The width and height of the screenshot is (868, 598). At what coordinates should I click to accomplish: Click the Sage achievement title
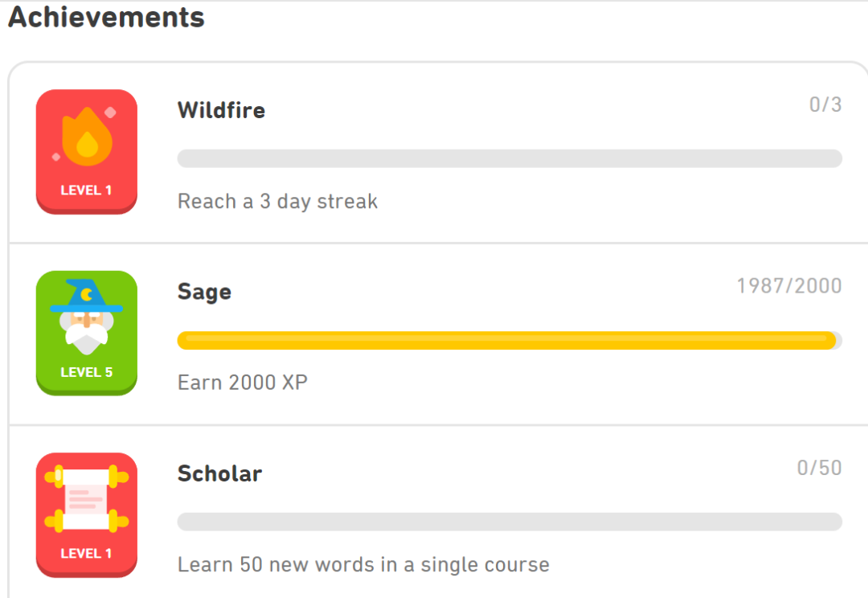(204, 292)
